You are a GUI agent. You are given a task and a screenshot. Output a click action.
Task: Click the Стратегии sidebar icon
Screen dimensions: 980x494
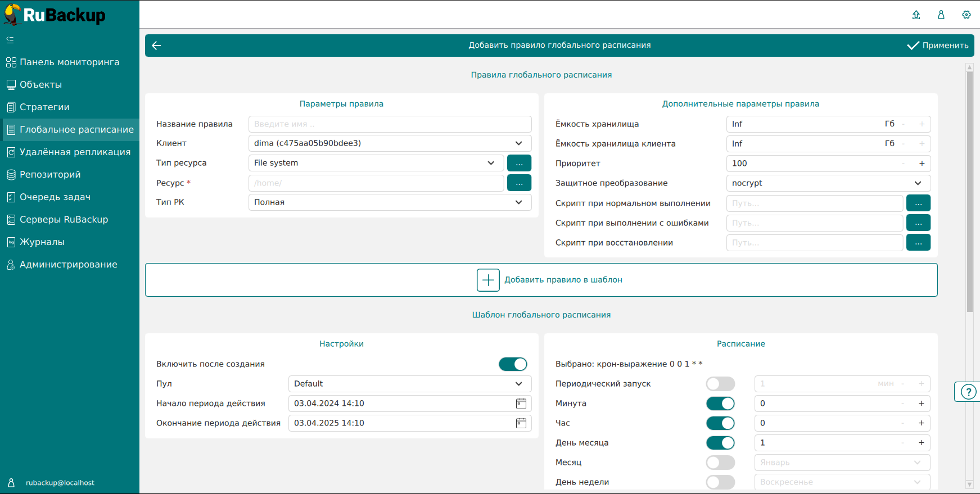pos(11,107)
